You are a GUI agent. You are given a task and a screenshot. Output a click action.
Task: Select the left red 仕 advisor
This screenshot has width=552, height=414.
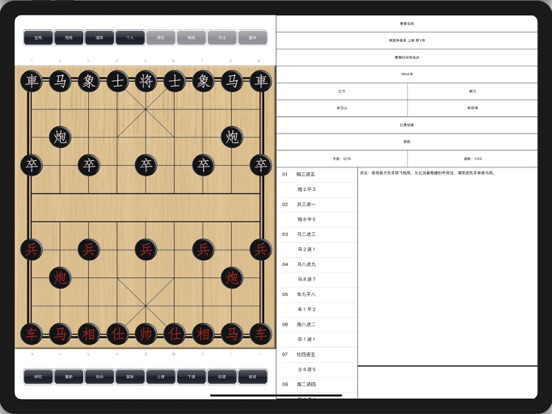[x=117, y=334]
